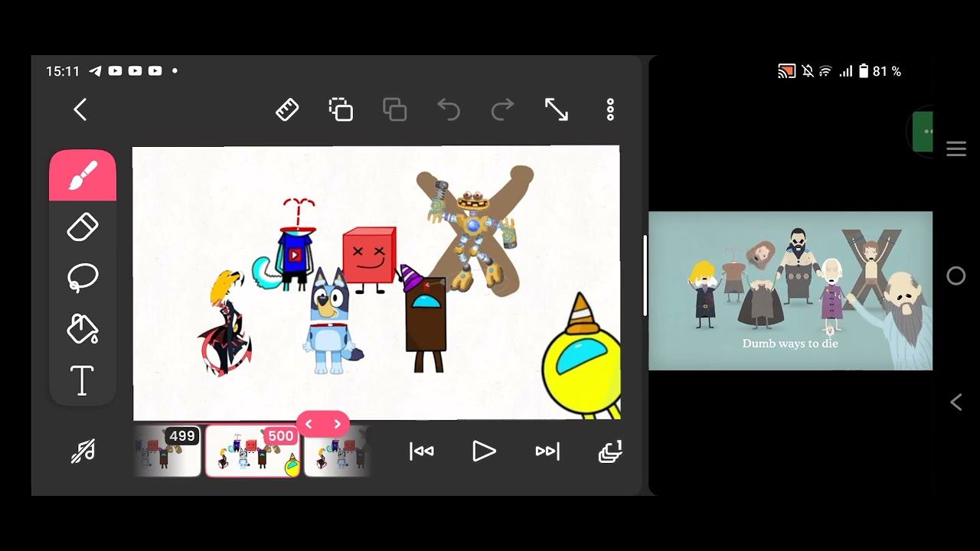Image resolution: width=980 pixels, height=551 pixels.
Task: Click the 15:11 clock
Action: coord(63,70)
